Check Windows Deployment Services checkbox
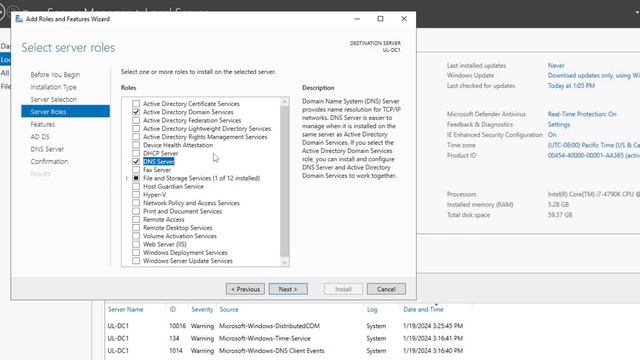Viewport: 640px width, 360px height. pos(136,253)
